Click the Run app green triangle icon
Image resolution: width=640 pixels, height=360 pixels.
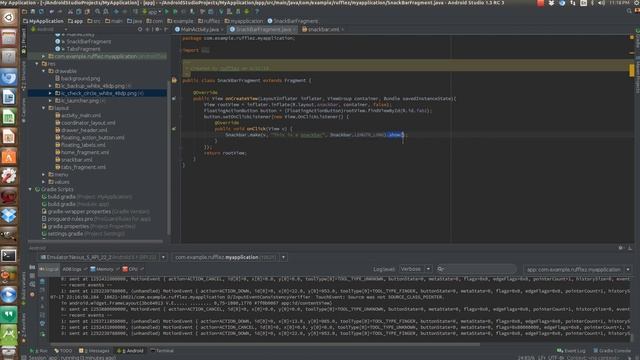click(167, 11)
